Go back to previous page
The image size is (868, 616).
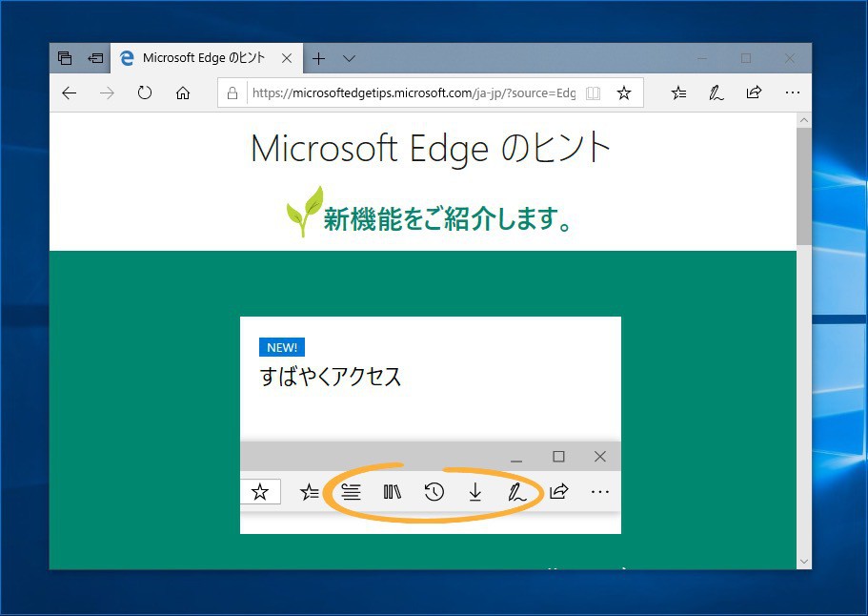pyautogui.click(x=70, y=93)
